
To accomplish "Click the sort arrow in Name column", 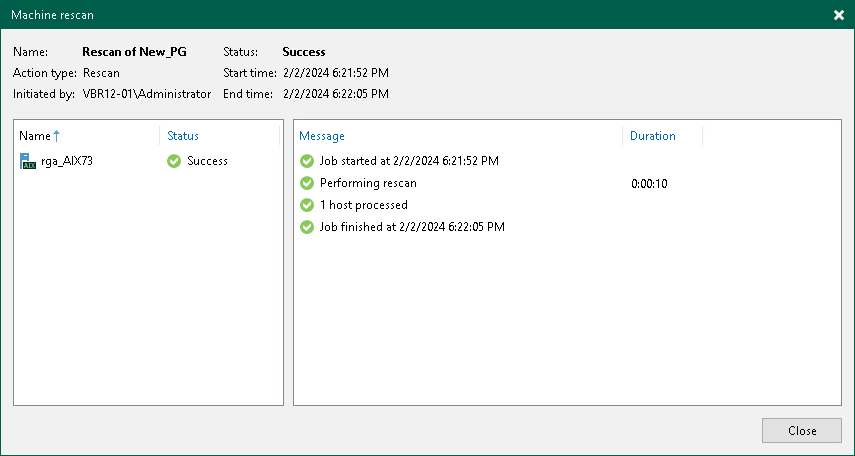I will click(57, 136).
